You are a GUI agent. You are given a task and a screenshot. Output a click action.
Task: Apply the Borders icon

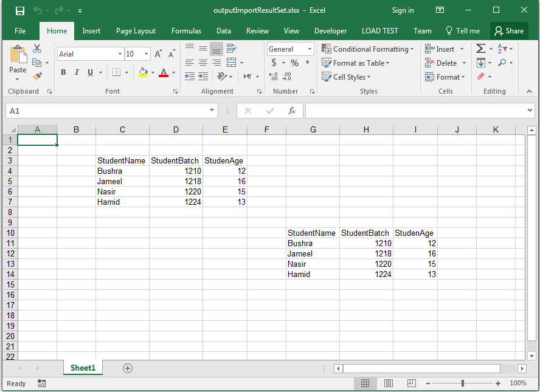(116, 72)
